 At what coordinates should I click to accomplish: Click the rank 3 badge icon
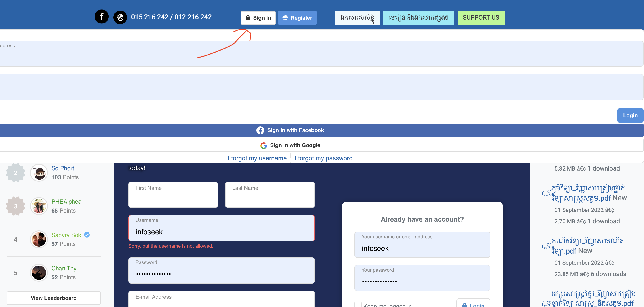(15, 206)
